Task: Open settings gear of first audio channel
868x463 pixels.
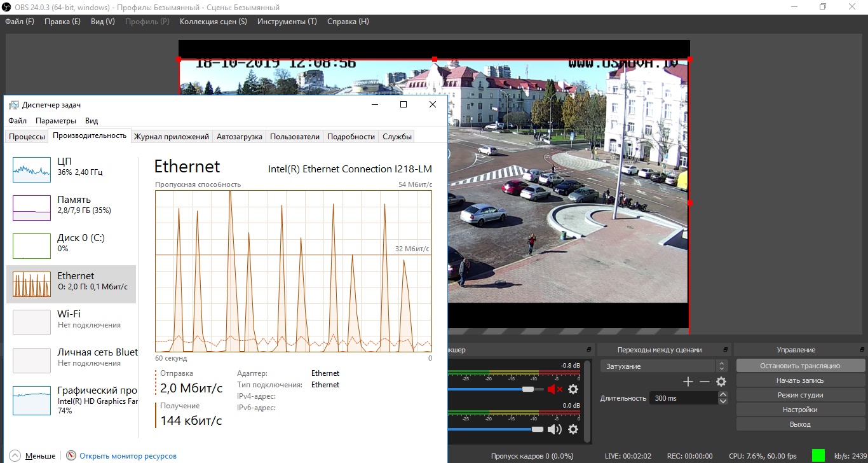Action: [x=573, y=389]
